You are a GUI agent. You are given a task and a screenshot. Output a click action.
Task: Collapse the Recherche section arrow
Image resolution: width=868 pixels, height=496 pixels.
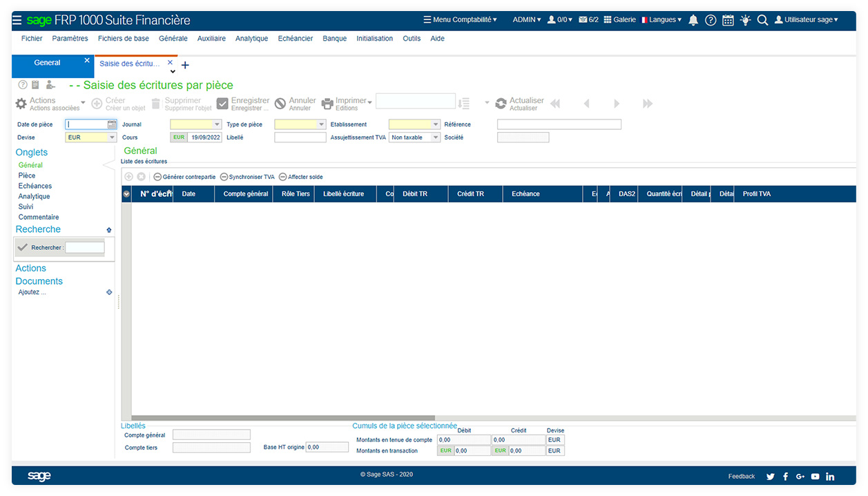[108, 229]
